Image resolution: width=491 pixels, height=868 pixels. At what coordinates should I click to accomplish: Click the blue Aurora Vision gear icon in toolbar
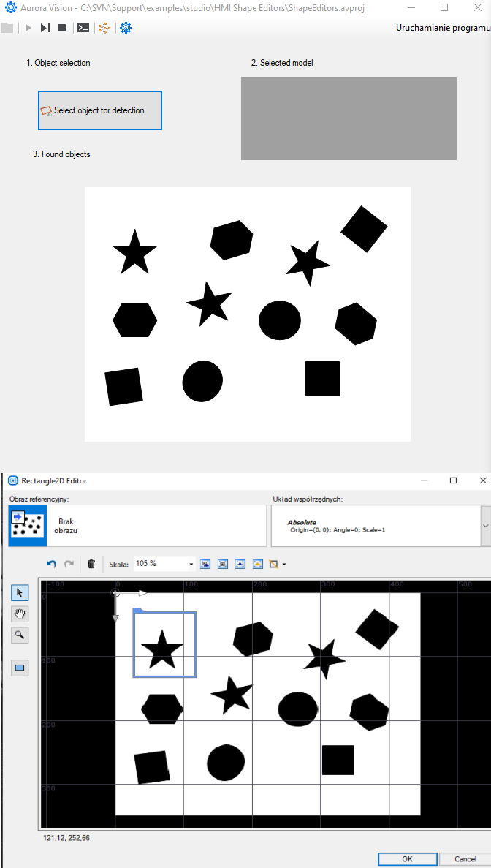pyautogui.click(x=126, y=28)
